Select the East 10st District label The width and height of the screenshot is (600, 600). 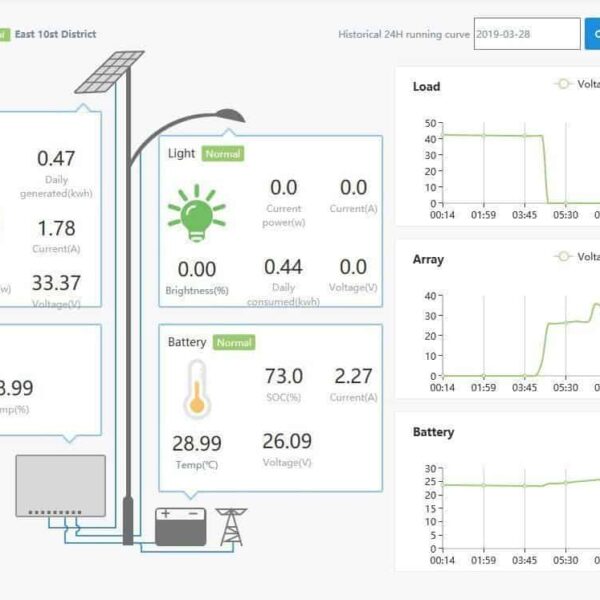(56, 34)
